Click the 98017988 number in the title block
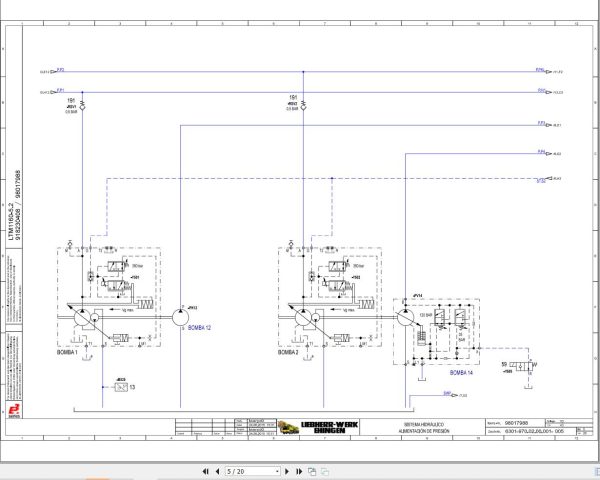Viewport: 600px width, 480px height. (x=517, y=423)
